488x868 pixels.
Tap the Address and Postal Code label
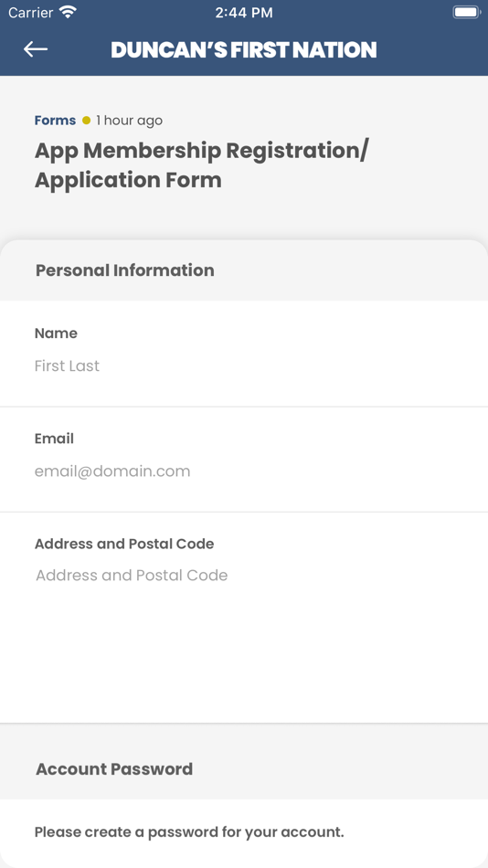[x=124, y=544]
